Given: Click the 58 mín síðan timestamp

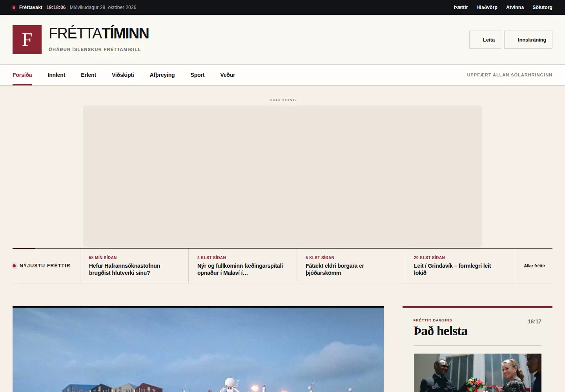Looking at the screenshot, I should click(x=103, y=258).
